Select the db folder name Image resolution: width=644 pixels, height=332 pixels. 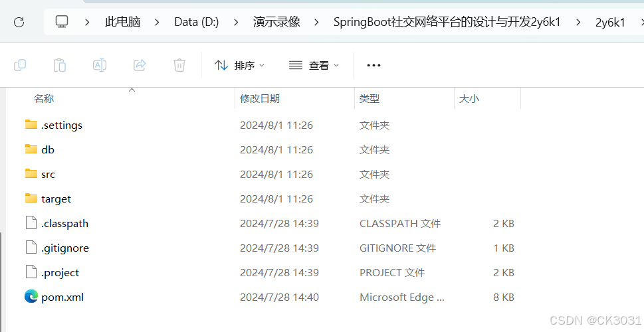(48, 150)
